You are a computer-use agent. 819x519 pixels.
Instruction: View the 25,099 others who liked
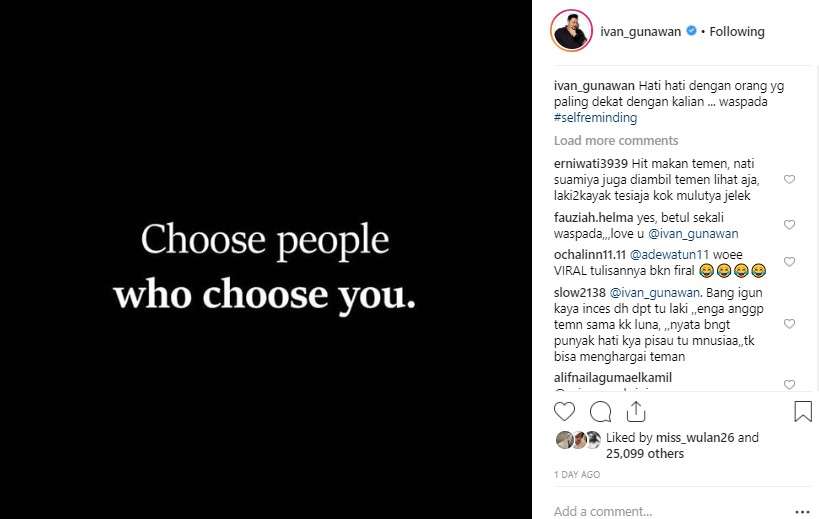click(x=645, y=453)
